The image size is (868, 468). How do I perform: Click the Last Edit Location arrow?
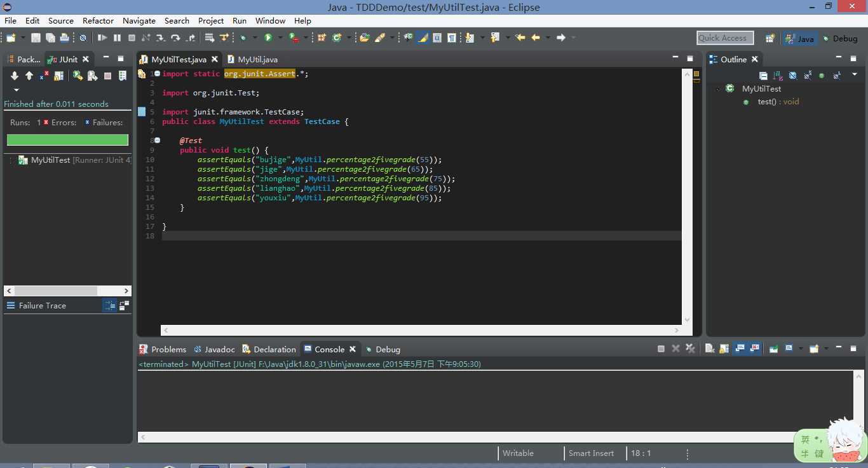pos(520,38)
